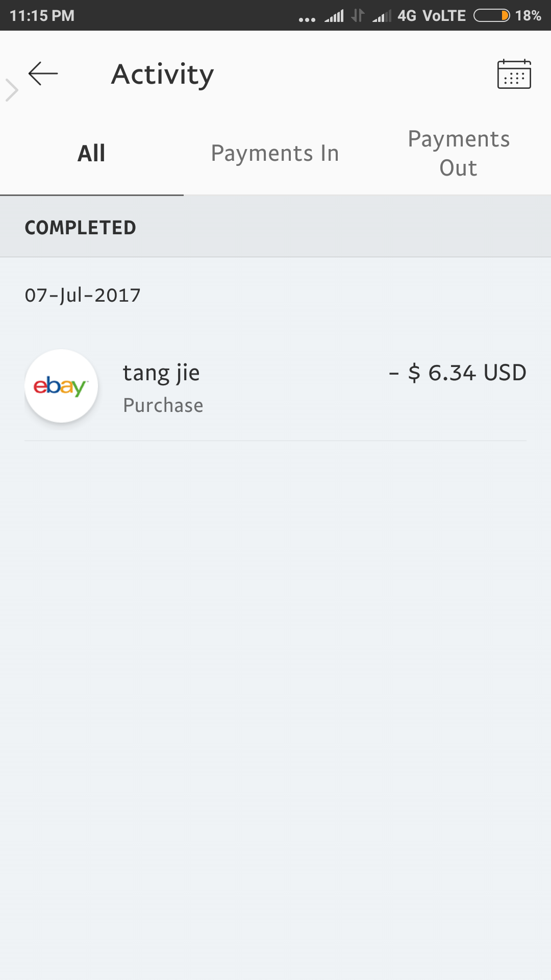Screen dimensions: 551x980
Task: Switch to the Payments Out tab
Action: tap(459, 153)
